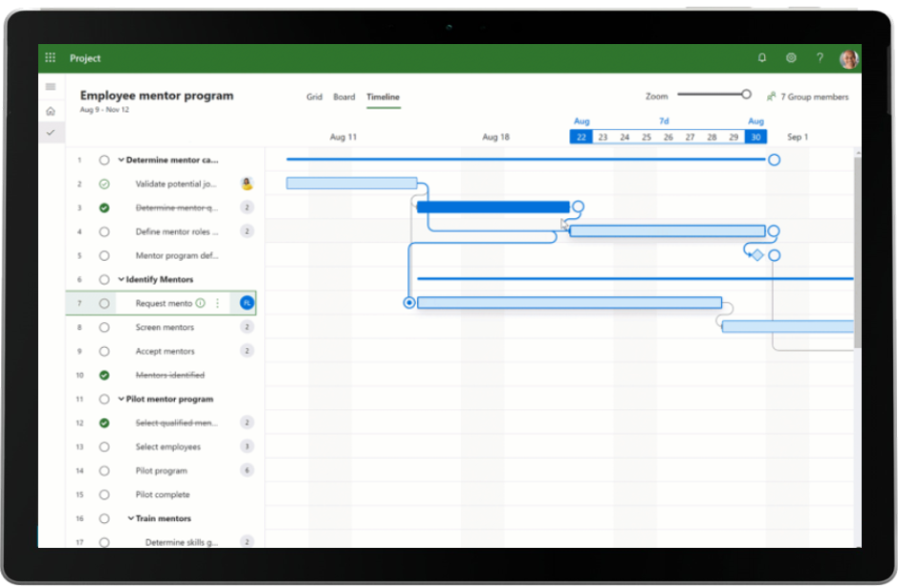
Task: Select the Mentor program defined milestone diamond
Action: coord(756,255)
